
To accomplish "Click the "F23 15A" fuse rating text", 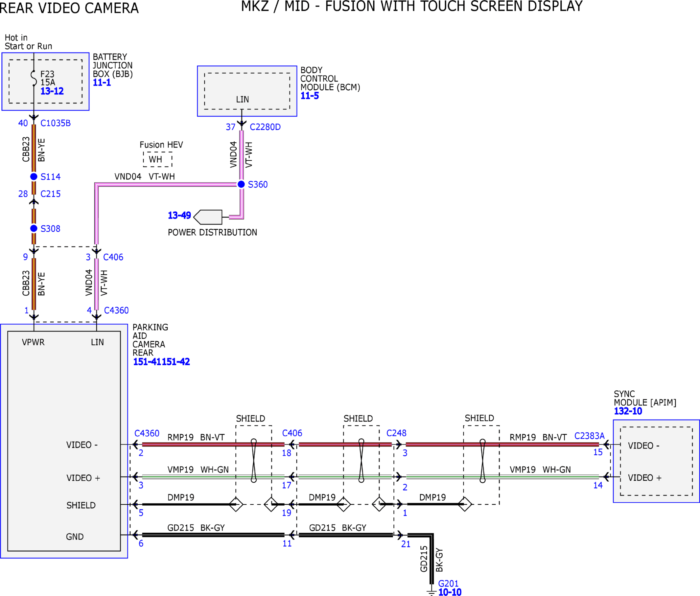I will click(48, 78).
